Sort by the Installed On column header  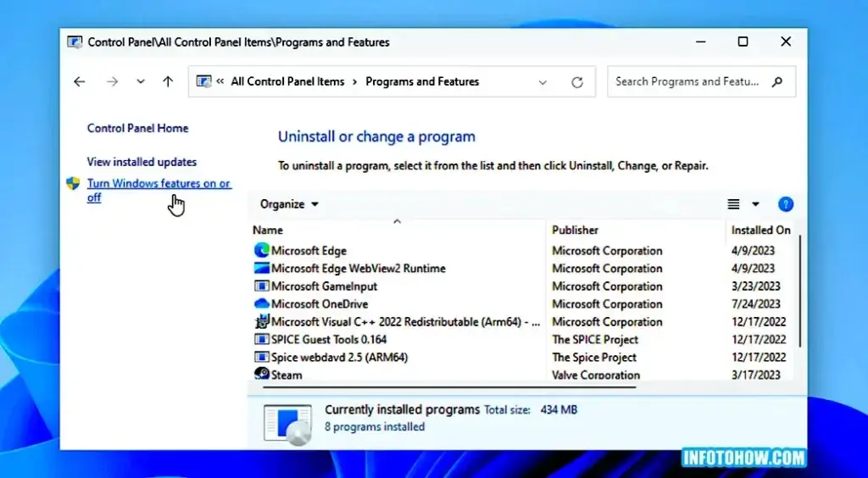761,231
